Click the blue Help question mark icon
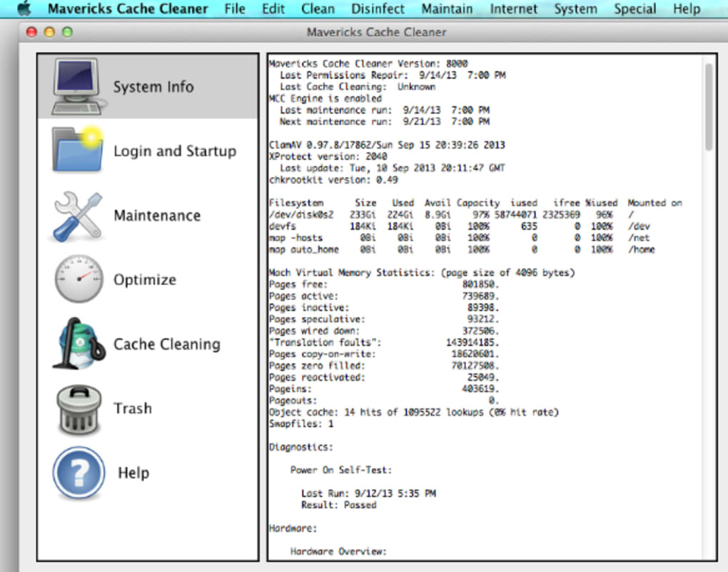This screenshot has height=572, width=728. (x=78, y=473)
